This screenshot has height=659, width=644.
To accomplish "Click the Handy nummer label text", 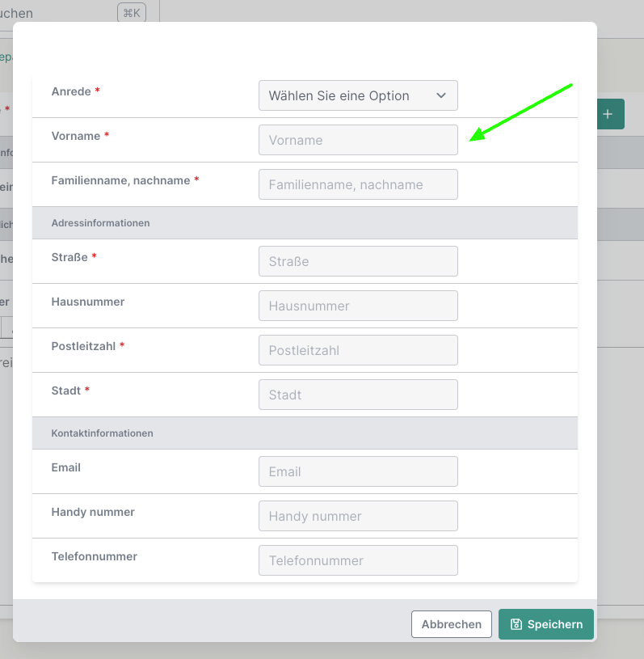I will (x=93, y=512).
